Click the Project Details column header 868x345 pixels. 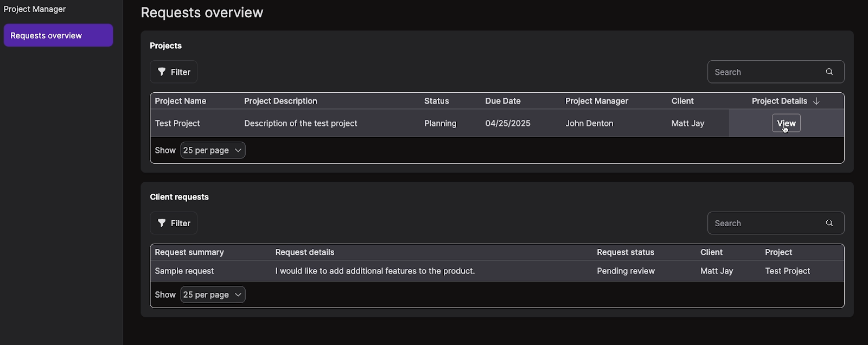pyautogui.click(x=780, y=101)
